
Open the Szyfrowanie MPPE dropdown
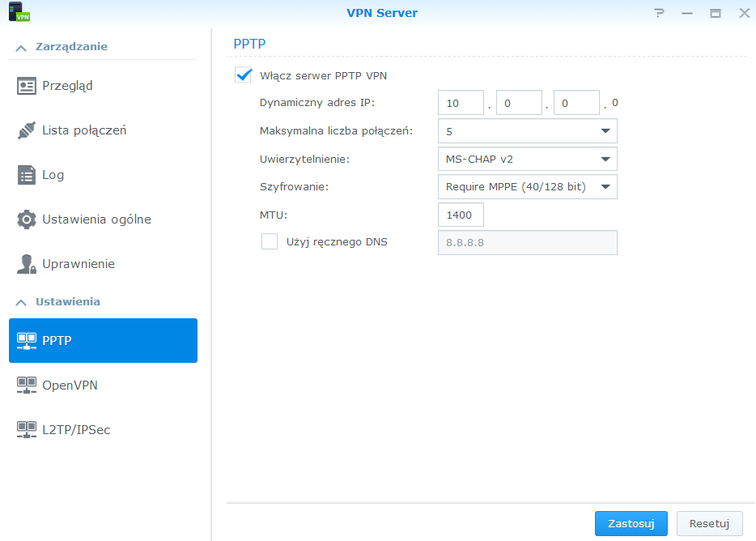click(528, 187)
